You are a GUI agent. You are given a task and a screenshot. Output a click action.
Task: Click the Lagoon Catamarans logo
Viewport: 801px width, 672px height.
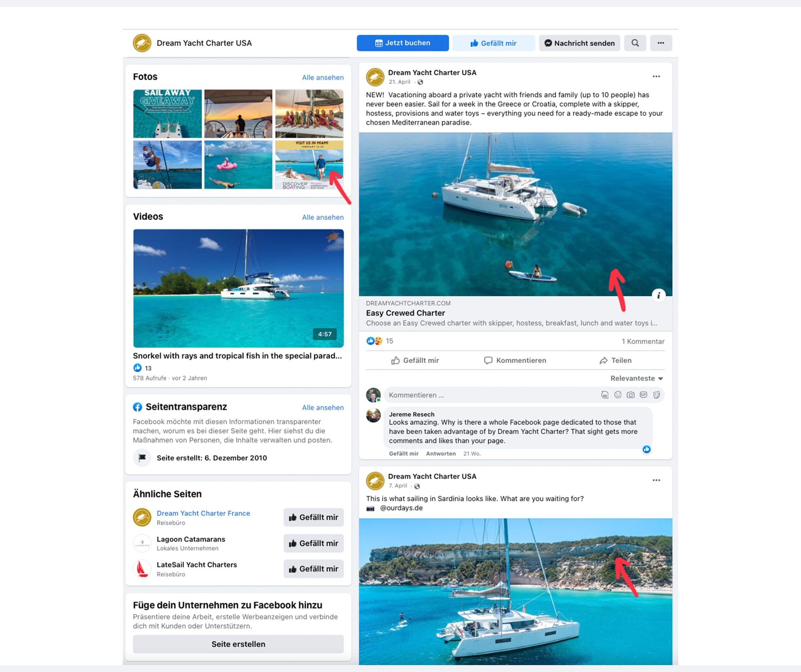pos(142,543)
